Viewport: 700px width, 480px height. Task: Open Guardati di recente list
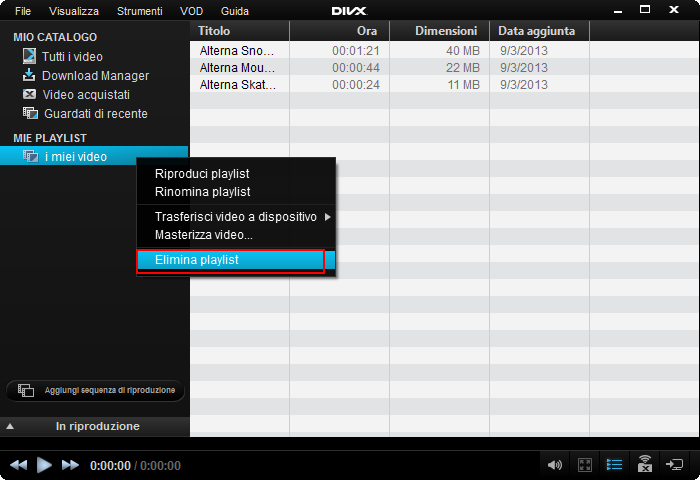pyautogui.click(x=96, y=113)
